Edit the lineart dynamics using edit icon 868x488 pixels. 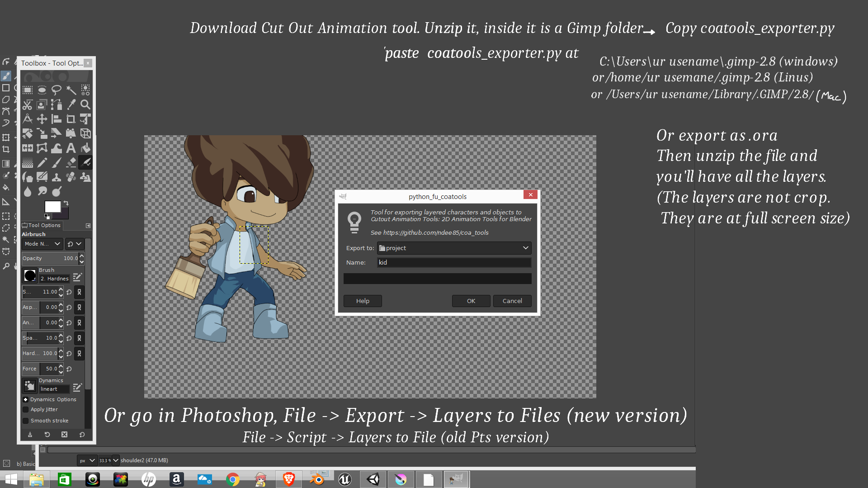(x=77, y=387)
